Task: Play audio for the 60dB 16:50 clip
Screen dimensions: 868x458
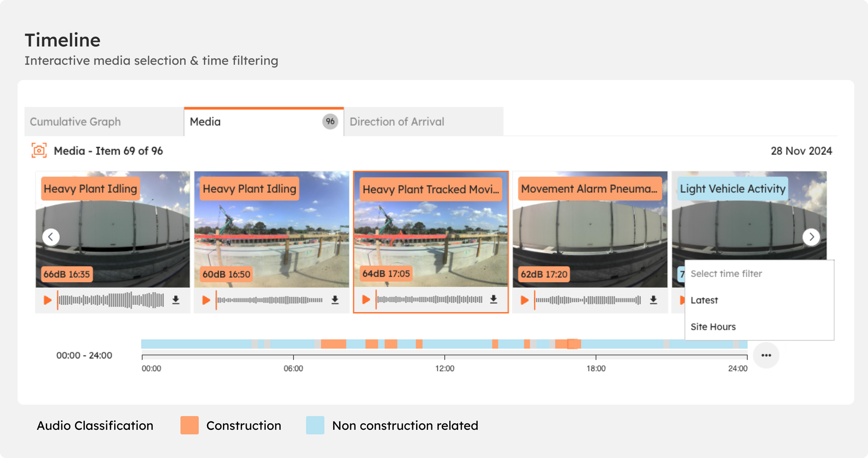Action: point(206,300)
